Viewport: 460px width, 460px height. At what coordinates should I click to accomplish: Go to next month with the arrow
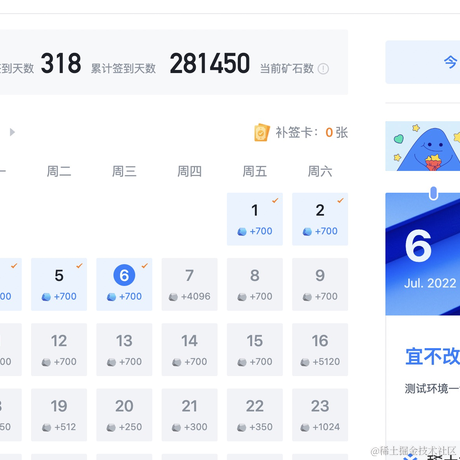click(12, 132)
